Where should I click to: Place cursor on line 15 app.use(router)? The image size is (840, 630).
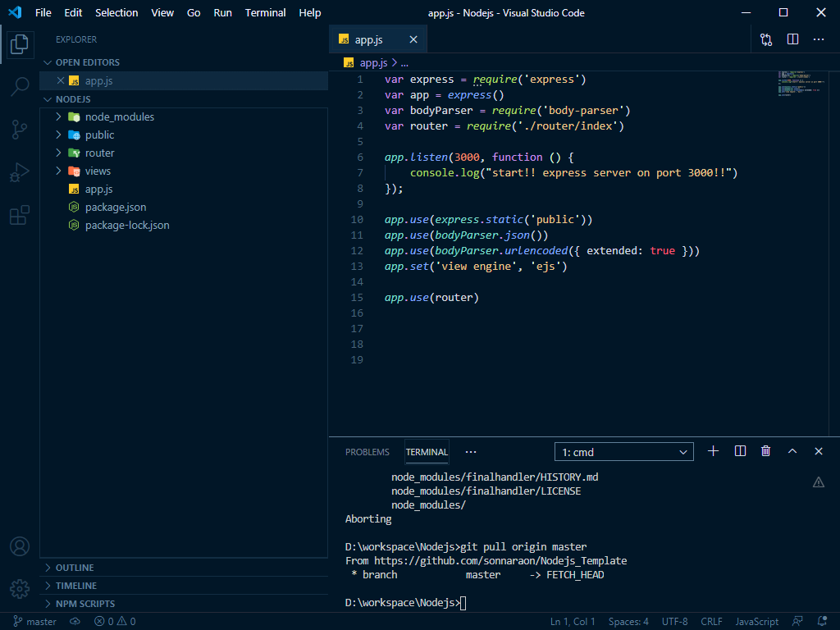(431, 297)
